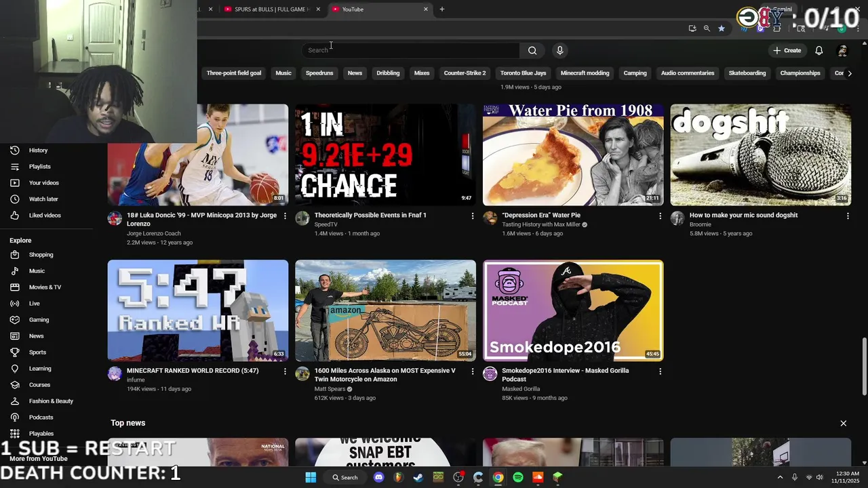
Task: Select the Counter-Strike 2 chip
Action: [x=465, y=73]
